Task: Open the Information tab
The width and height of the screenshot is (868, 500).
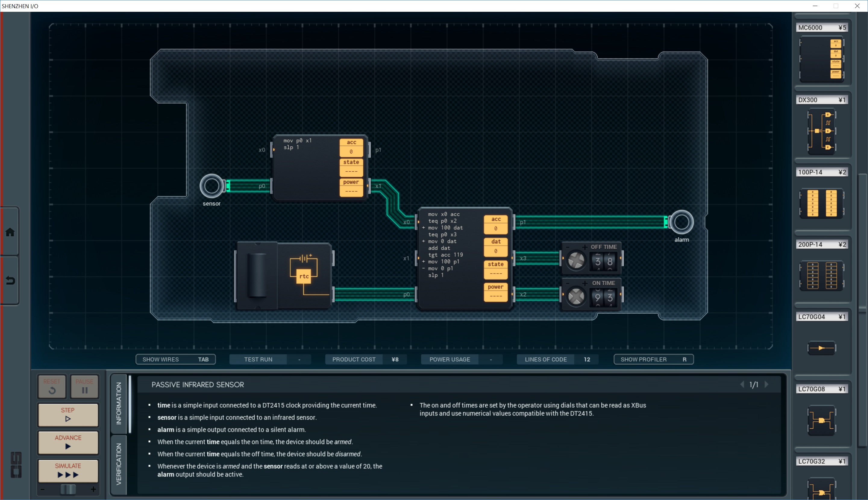Action: [x=119, y=404]
